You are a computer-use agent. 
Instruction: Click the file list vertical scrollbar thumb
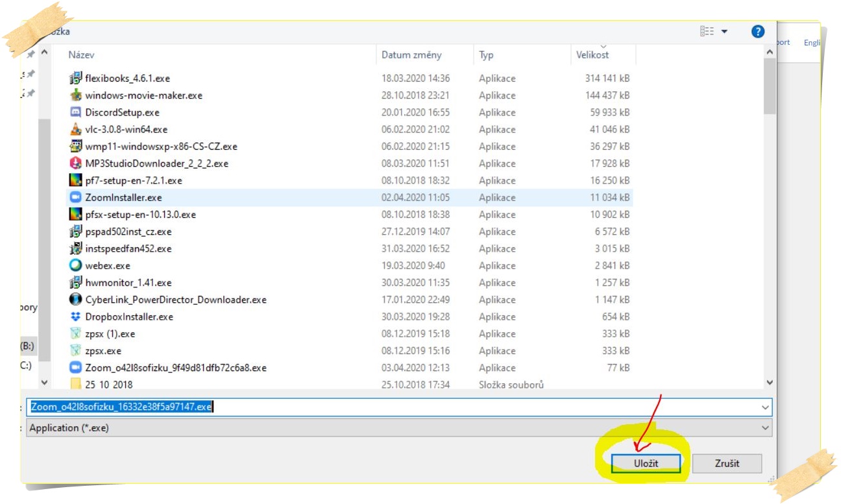(x=770, y=86)
